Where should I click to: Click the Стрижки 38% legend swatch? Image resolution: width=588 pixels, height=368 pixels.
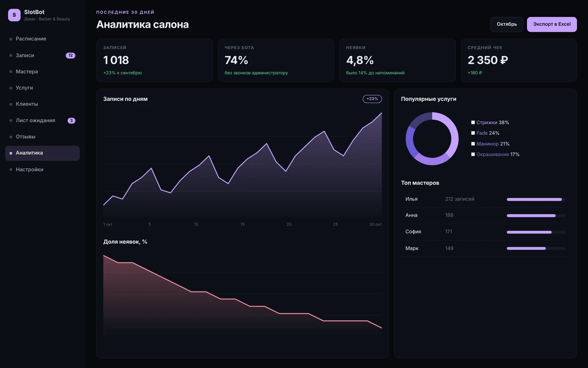pyautogui.click(x=473, y=123)
